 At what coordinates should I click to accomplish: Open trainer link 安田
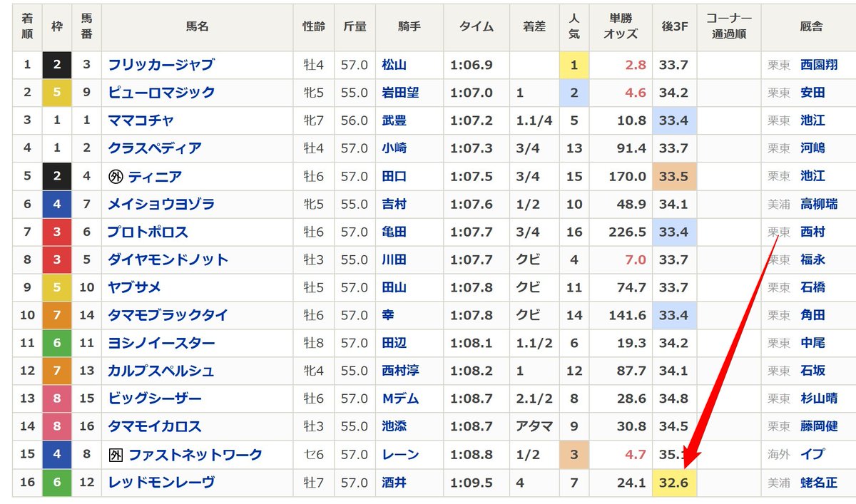click(x=812, y=93)
